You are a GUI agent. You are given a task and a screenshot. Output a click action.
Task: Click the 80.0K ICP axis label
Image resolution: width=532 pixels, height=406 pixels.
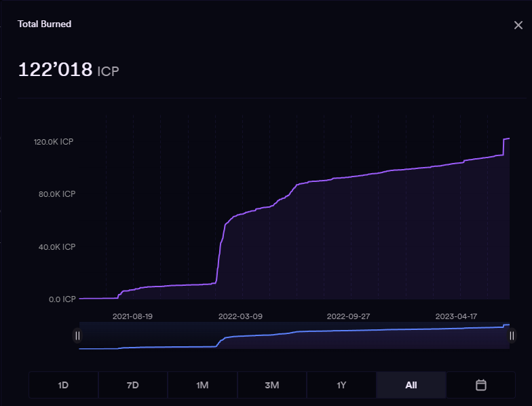[x=56, y=194]
